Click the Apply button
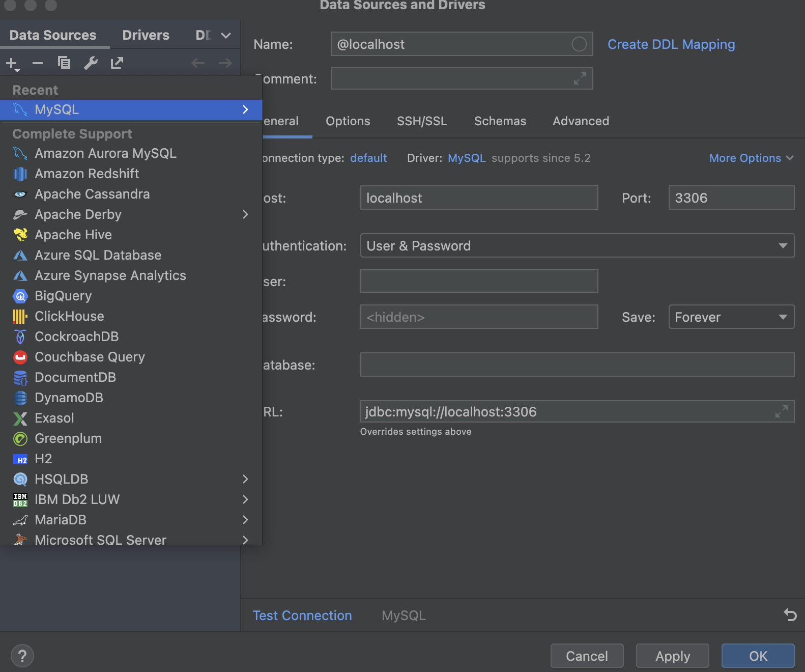Image resolution: width=805 pixels, height=672 pixels. click(x=672, y=656)
